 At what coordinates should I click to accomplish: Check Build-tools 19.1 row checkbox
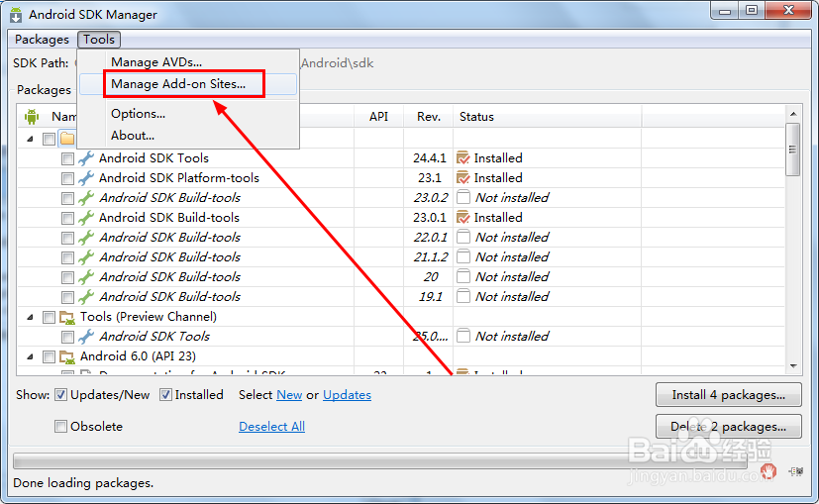[67, 298]
